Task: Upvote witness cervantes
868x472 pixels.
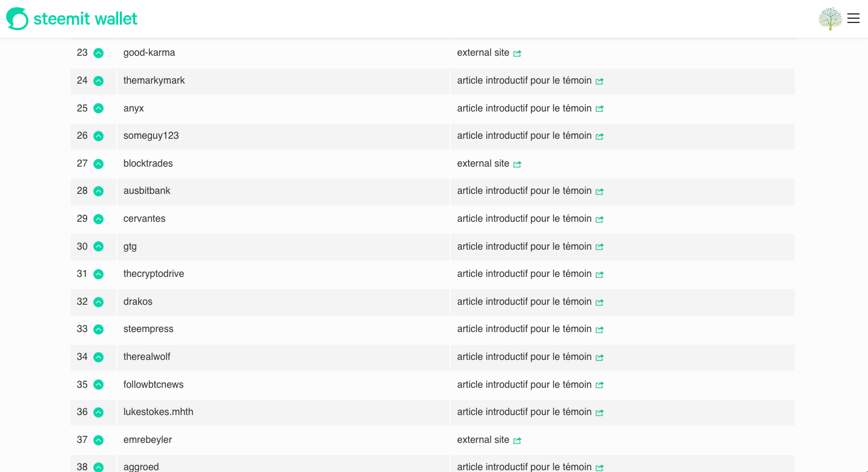Action: [99, 219]
